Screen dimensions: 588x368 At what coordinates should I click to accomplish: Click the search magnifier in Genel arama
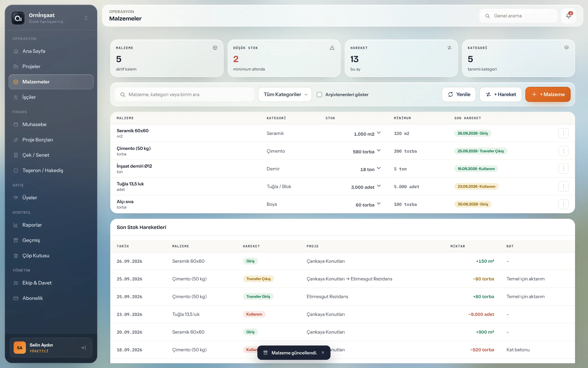(x=488, y=16)
